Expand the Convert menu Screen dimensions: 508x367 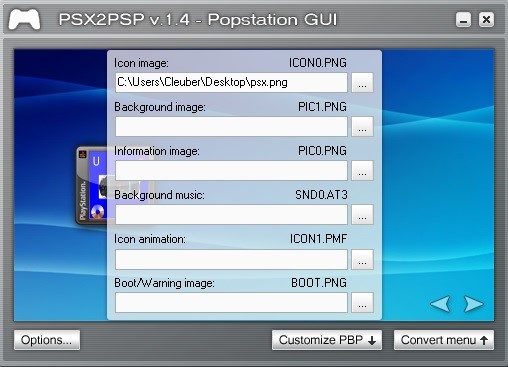pos(444,340)
